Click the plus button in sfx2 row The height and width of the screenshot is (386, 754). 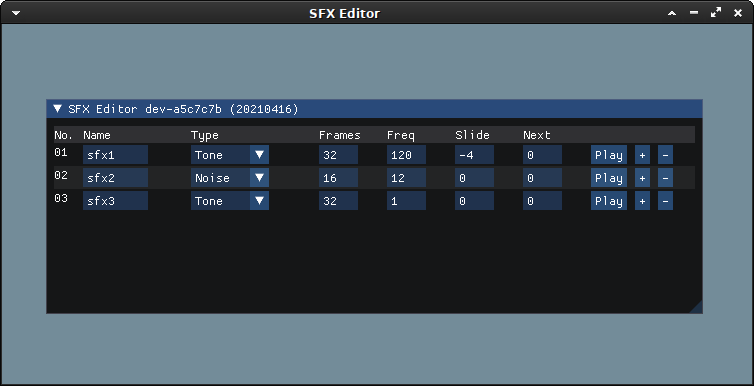pyautogui.click(x=642, y=178)
